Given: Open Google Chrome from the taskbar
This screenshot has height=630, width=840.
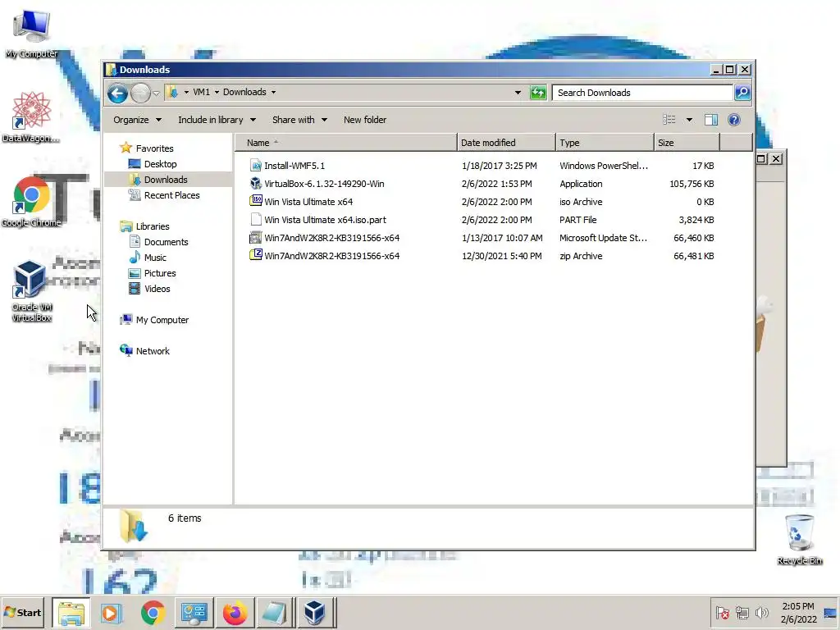Looking at the screenshot, I should 153,613.
